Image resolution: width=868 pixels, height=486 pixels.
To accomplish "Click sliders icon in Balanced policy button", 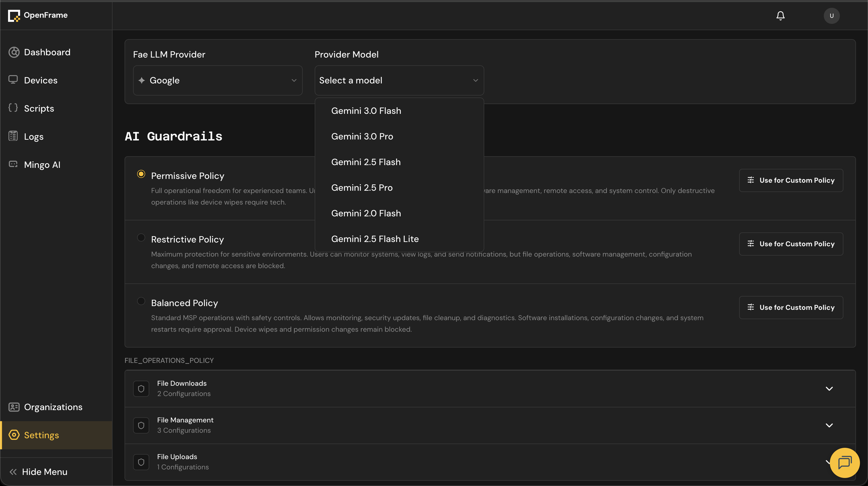I will click(751, 307).
